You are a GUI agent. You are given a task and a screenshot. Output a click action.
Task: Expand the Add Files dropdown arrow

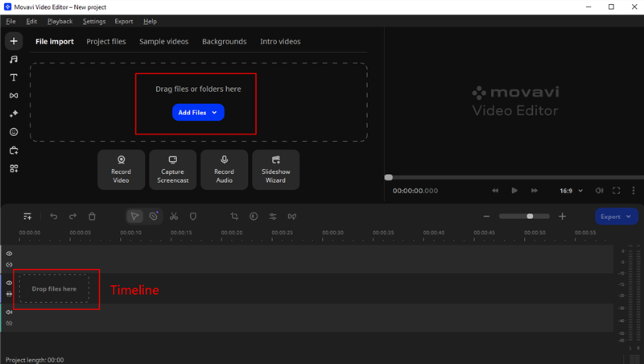point(214,113)
